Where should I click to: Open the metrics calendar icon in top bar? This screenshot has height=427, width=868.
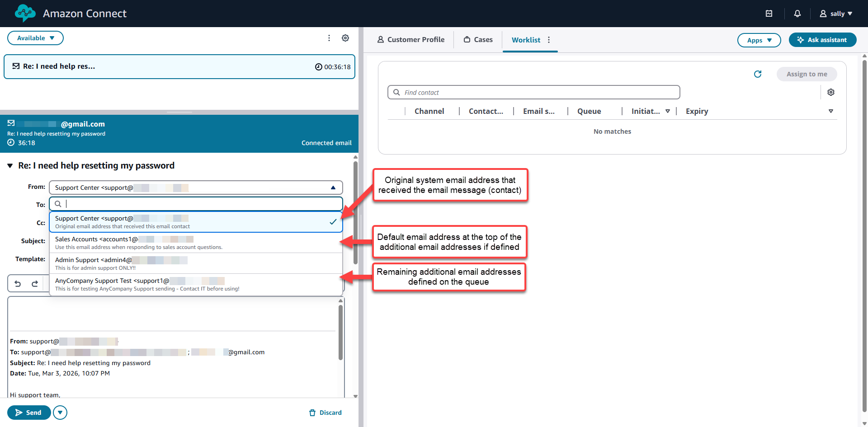coord(769,14)
